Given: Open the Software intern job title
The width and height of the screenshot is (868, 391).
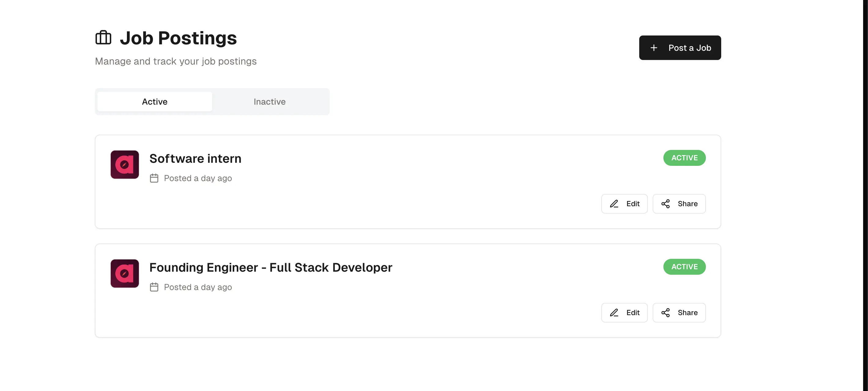Looking at the screenshot, I should (195, 158).
